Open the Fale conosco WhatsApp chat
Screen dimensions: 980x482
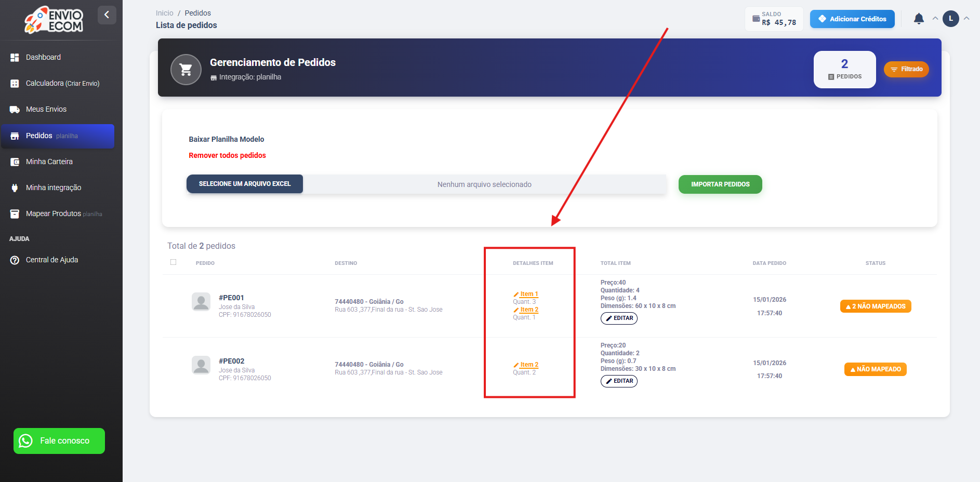click(59, 441)
